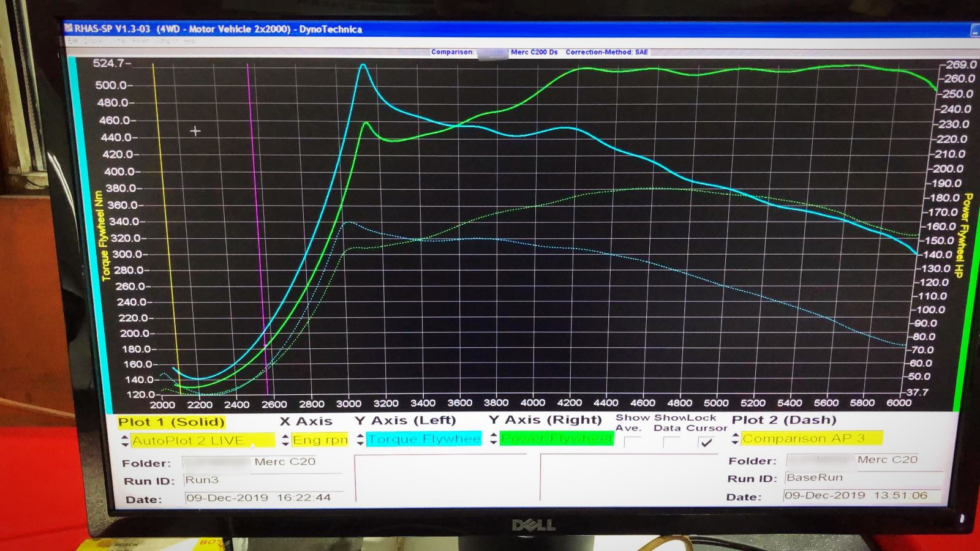Click the 6000 rpm X axis label
The image size is (980, 551).
point(899,402)
